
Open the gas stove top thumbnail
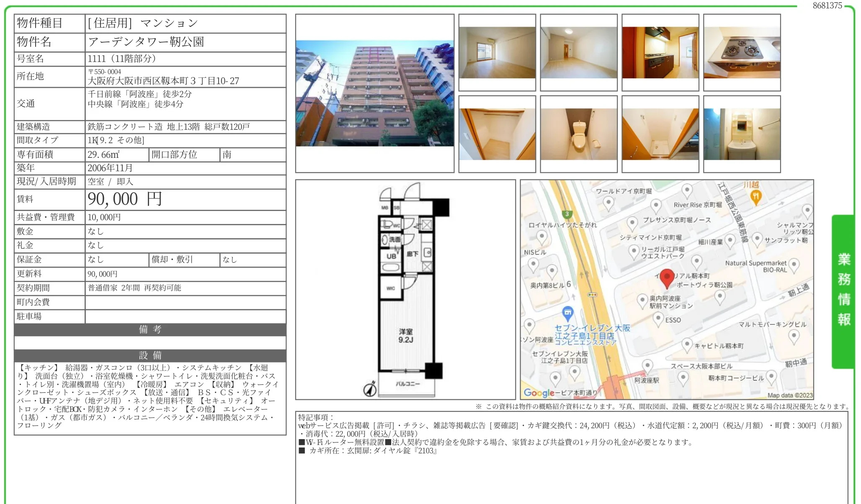coord(742,53)
